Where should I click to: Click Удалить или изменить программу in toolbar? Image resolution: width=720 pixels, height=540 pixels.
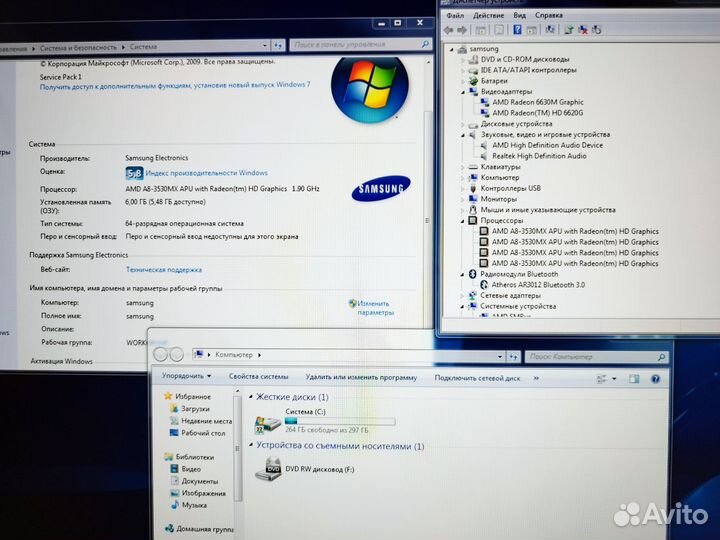coord(361,377)
